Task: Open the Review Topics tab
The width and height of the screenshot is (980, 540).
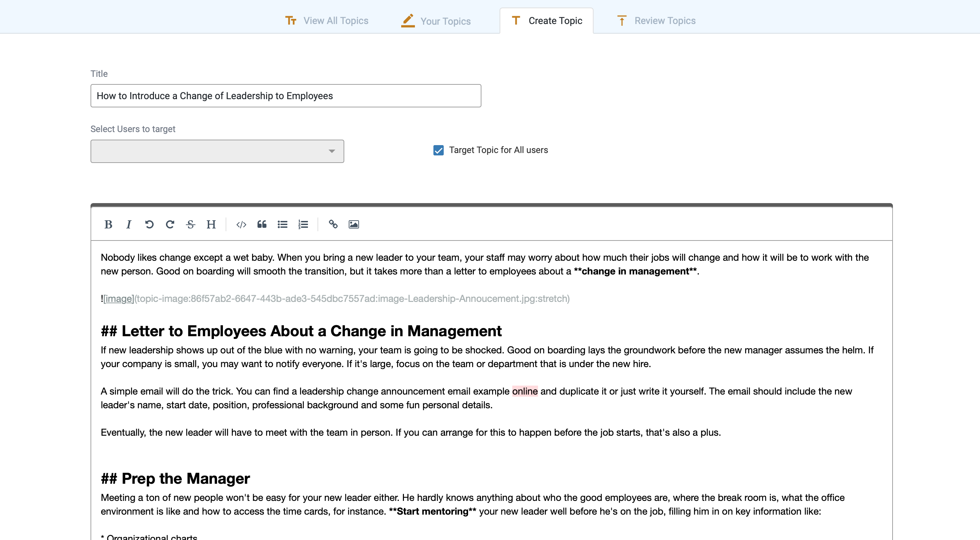Action: pyautogui.click(x=656, y=21)
